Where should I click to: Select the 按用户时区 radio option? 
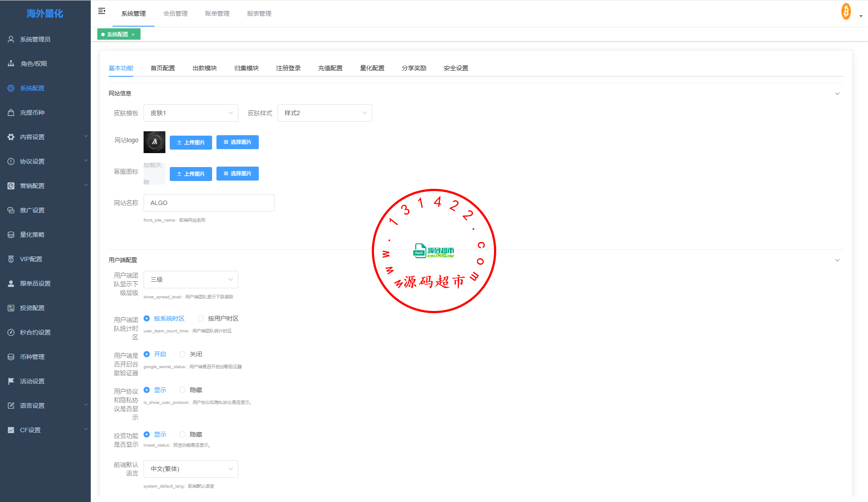click(201, 318)
